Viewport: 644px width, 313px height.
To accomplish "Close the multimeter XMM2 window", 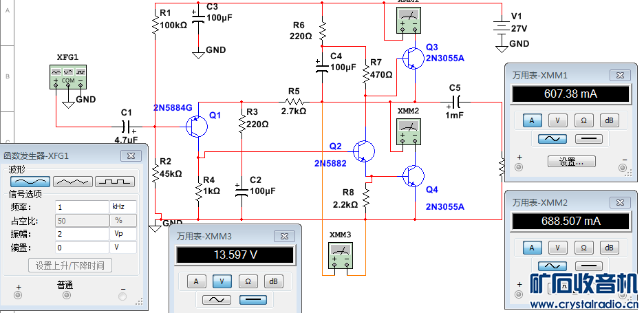I will point(620,202).
